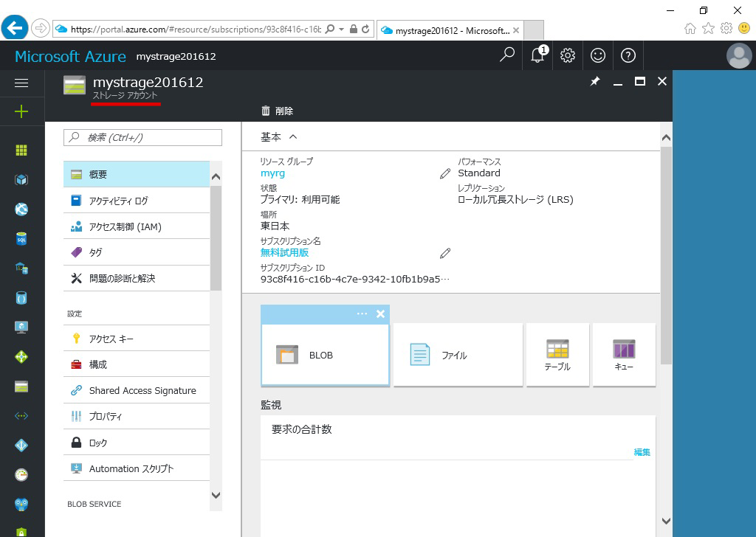Open アクセス キー settings item

(137, 339)
